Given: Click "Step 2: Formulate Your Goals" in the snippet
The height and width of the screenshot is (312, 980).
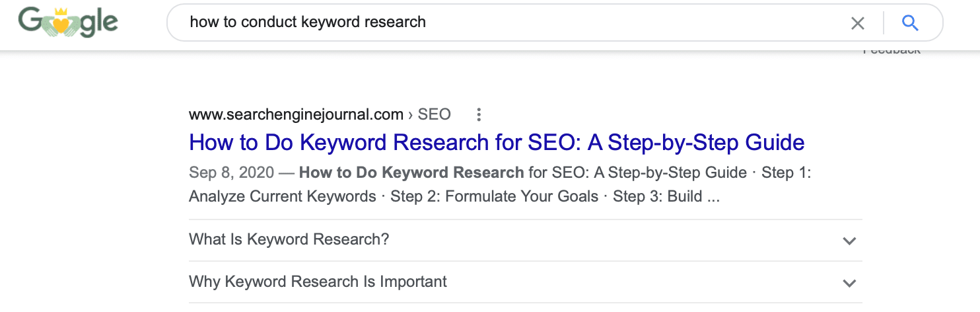Looking at the screenshot, I should pyautogui.click(x=494, y=197).
